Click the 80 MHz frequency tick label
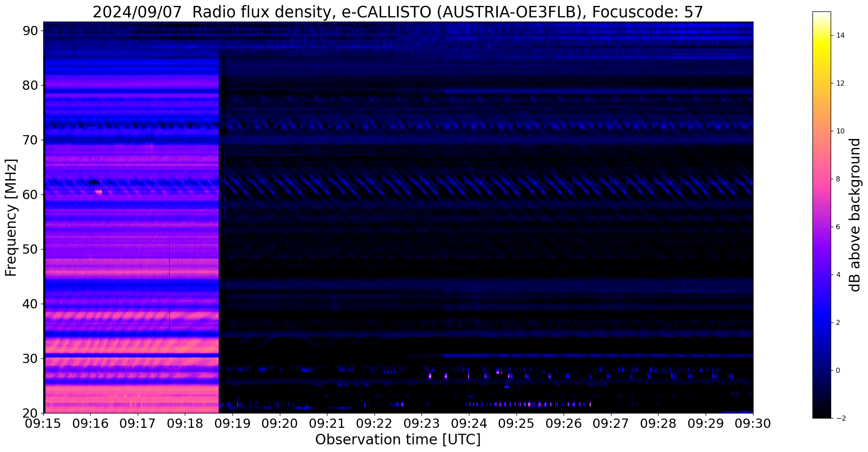The image size is (868, 452). point(30,85)
